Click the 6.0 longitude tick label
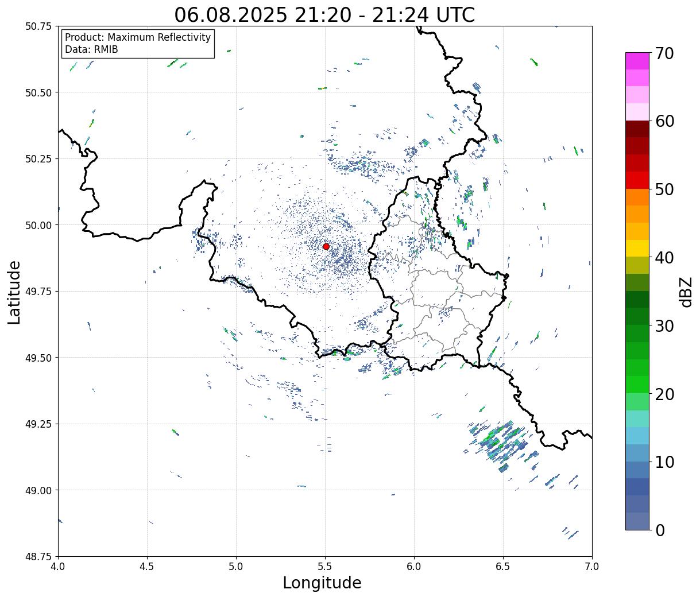Image resolution: width=700 pixels, height=597 pixels. tap(414, 567)
